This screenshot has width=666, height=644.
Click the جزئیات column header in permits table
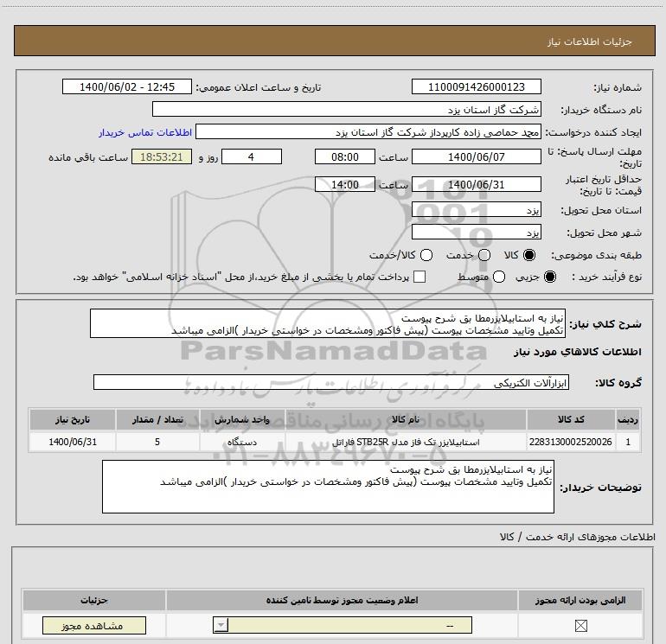(x=94, y=600)
